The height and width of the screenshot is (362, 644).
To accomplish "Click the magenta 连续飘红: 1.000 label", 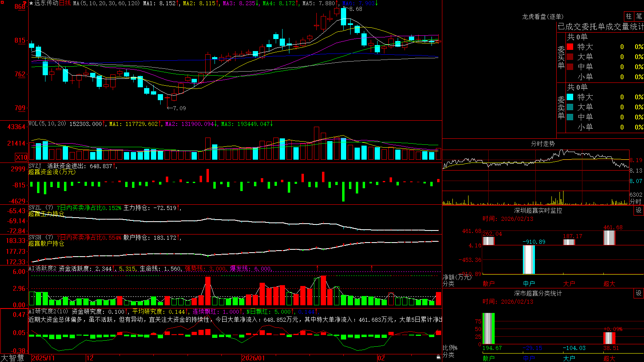I will (x=217, y=311).
